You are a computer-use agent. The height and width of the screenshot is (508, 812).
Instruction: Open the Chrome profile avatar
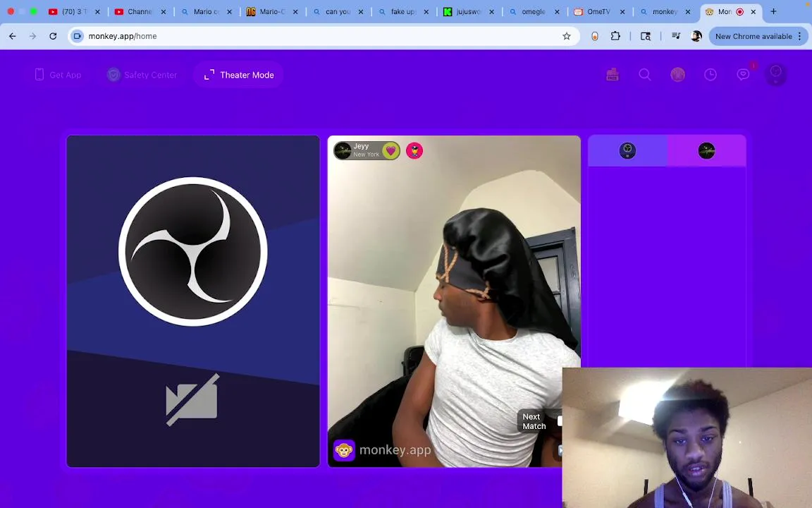(x=696, y=36)
